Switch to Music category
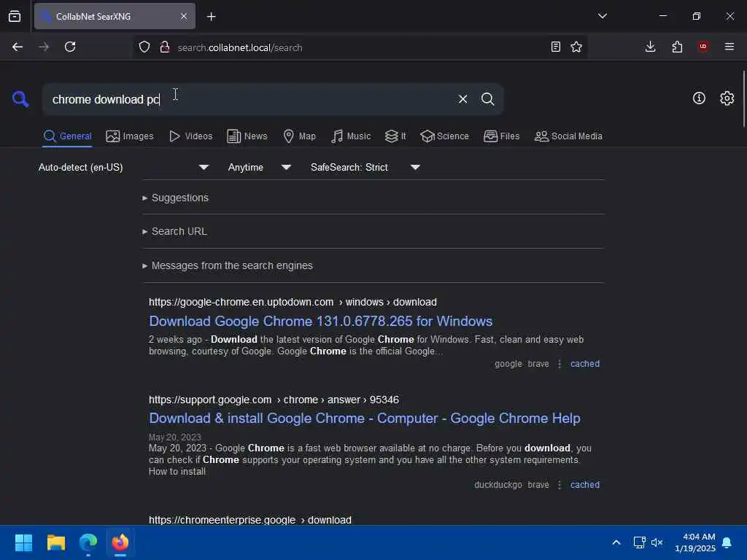The height and width of the screenshot is (560, 747). pos(351,136)
